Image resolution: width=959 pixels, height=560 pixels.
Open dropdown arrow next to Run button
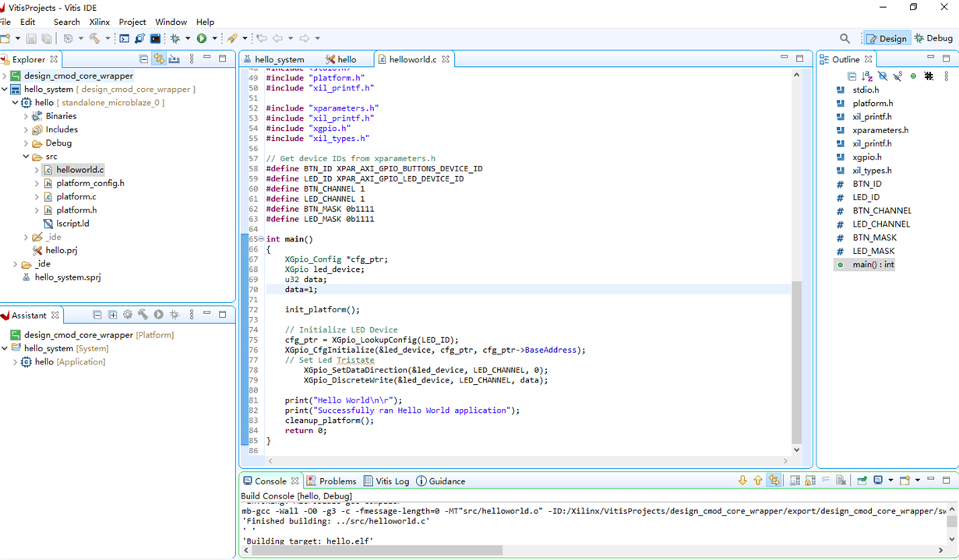pos(214,38)
